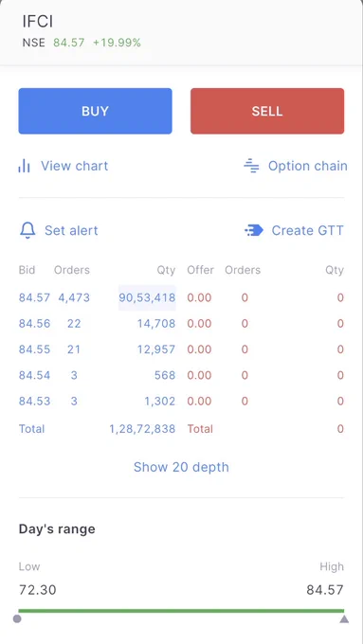Select the Create GTT link
This screenshot has width=363, height=644.
[x=307, y=230]
